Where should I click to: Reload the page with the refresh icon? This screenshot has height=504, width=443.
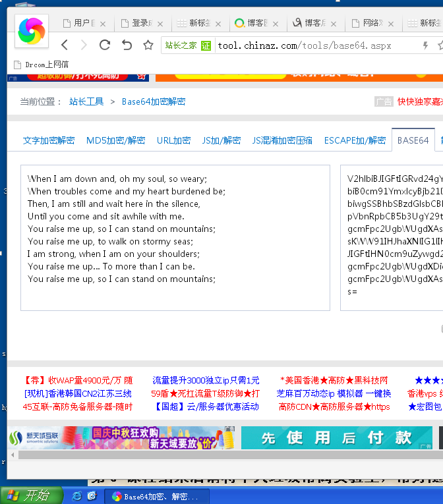point(105,45)
